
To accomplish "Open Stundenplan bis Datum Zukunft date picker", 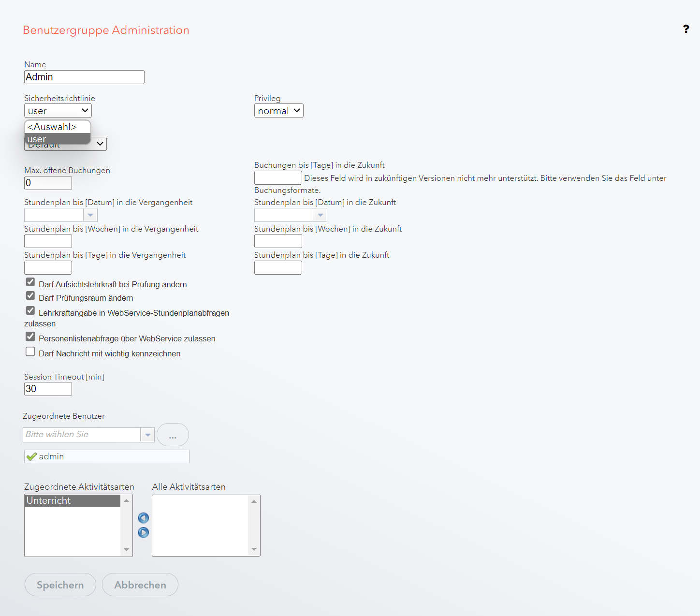I will click(x=320, y=215).
